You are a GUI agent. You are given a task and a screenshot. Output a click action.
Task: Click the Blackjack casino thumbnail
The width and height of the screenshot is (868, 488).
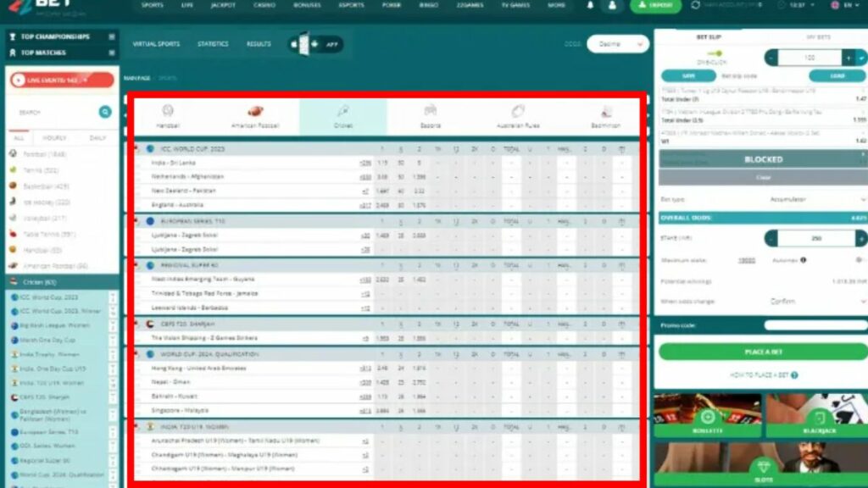click(x=817, y=415)
